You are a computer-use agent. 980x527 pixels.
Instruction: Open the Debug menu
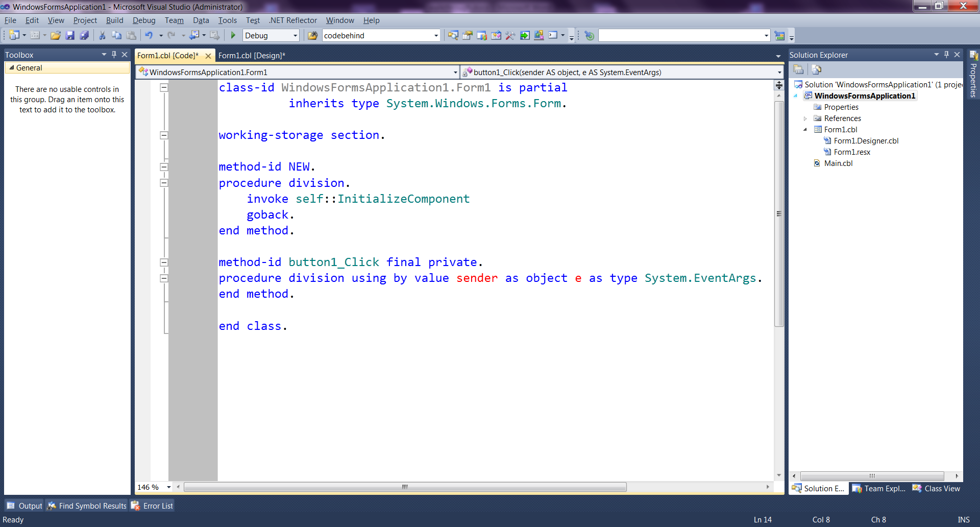(x=144, y=20)
